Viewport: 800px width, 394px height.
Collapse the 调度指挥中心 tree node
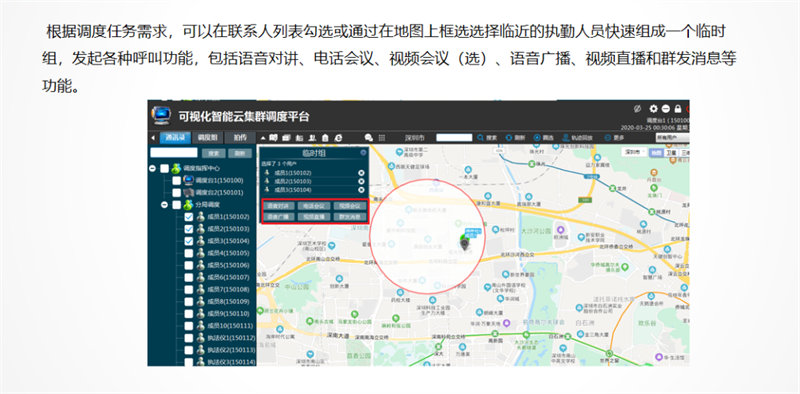(x=153, y=168)
